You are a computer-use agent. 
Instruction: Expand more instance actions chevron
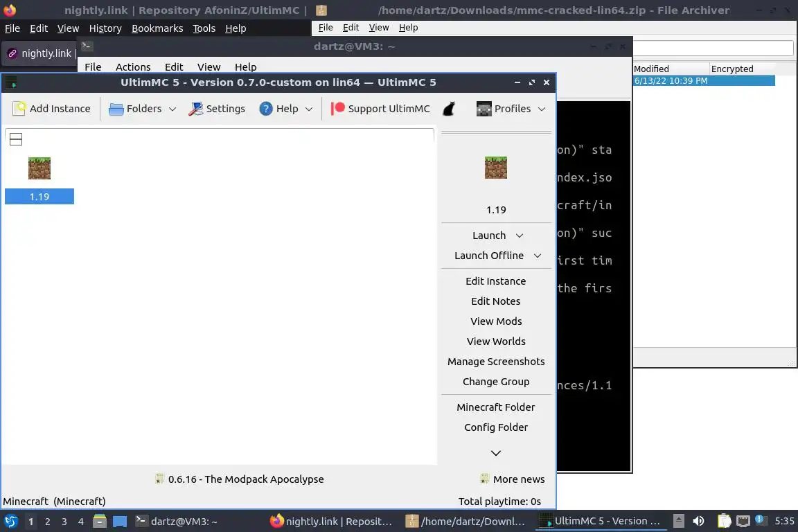[496, 452]
